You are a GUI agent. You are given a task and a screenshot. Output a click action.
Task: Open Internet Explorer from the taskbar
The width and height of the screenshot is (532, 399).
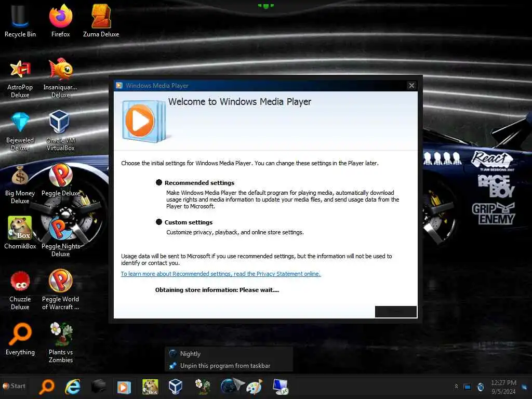(x=73, y=387)
